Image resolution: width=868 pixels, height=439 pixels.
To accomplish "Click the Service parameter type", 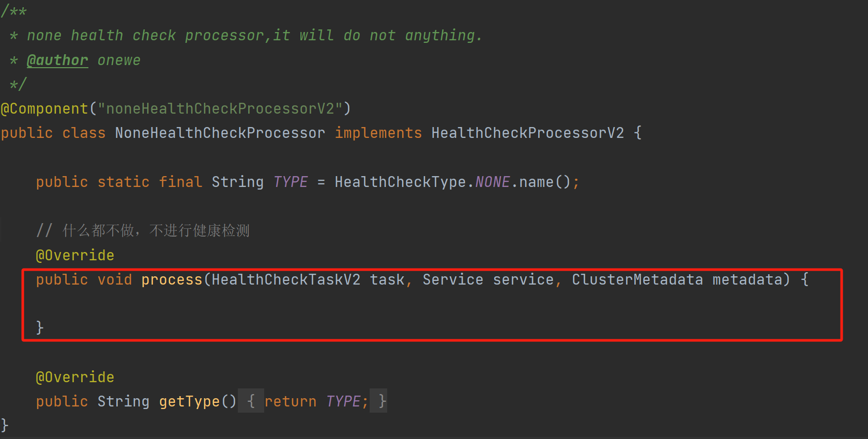I will pos(453,279).
